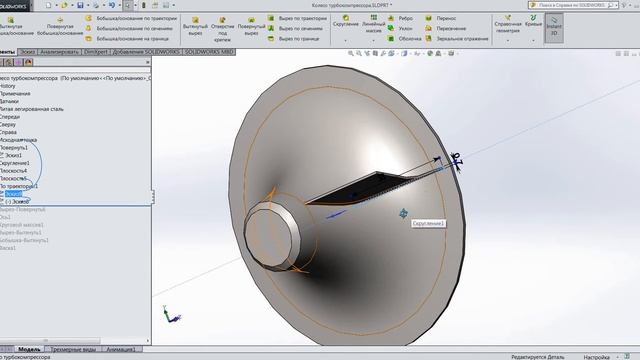Open dropdown arrow next to New icon
Viewport: 640px width, 360px height.
tap(56, 6)
